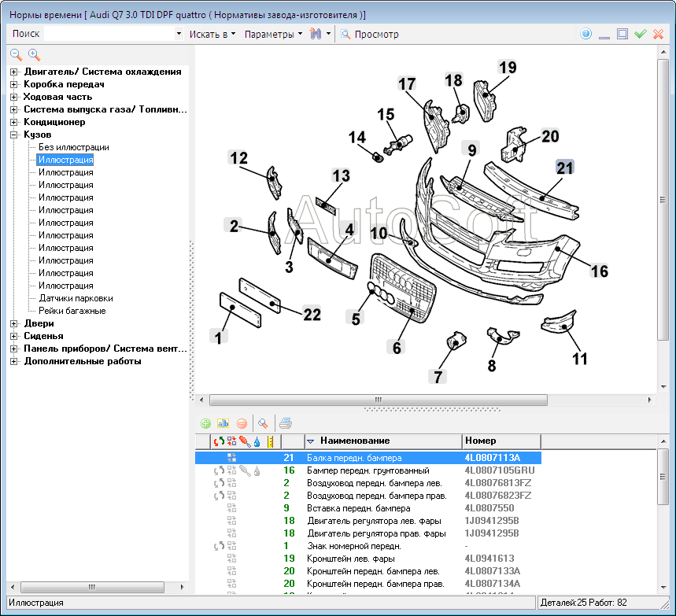Toggle remove/install for Бампер передн. грунтованный
The height and width of the screenshot is (616, 676).
pyautogui.click(x=232, y=470)
